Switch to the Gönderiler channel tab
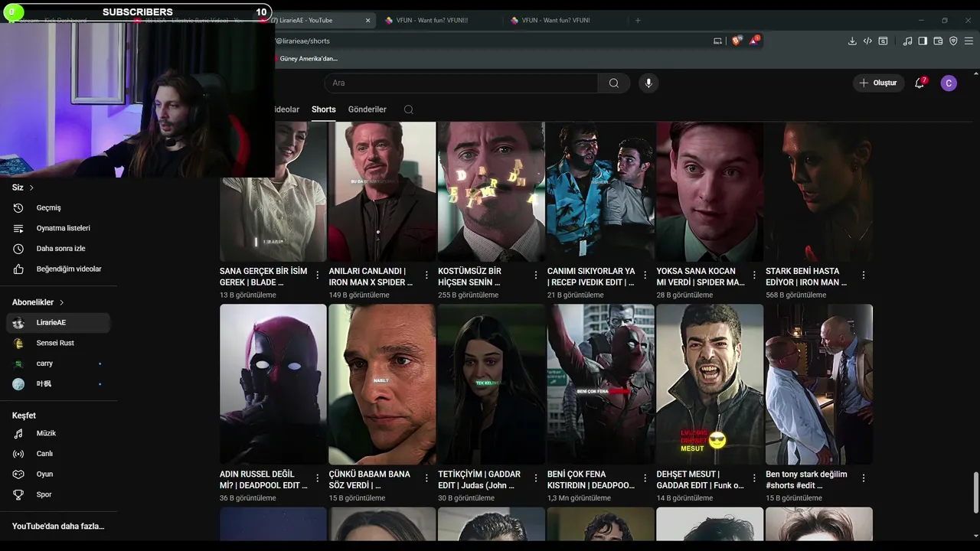 pyautogui.click(x=367, y=109)
